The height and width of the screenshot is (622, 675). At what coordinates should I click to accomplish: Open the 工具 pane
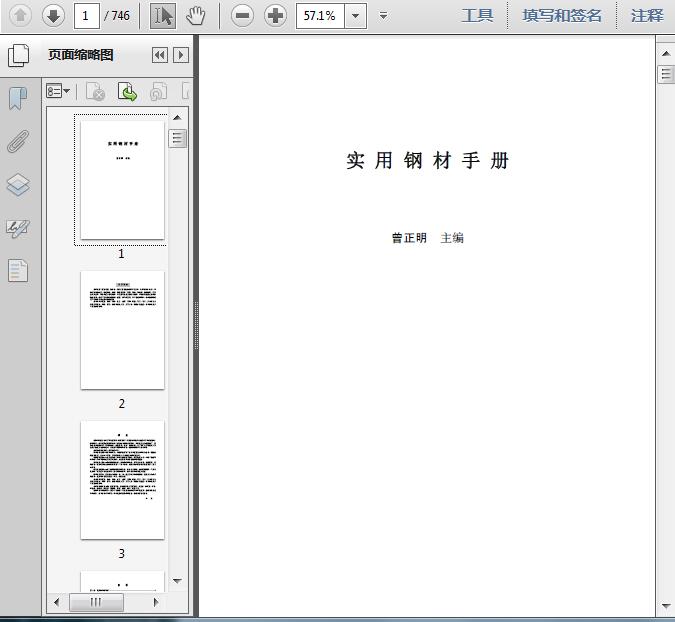click(477, 15)
